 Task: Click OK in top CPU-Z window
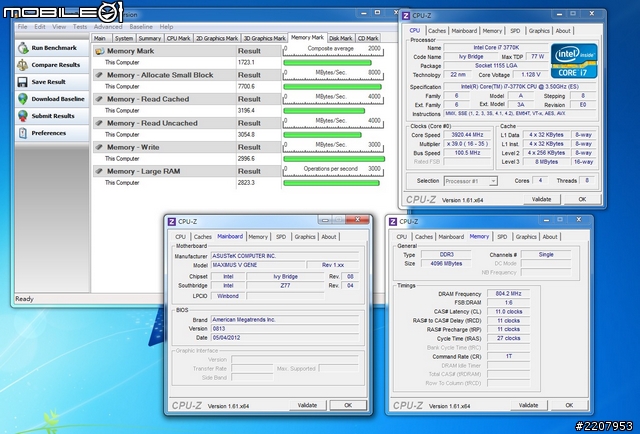(x=582, y=199)
